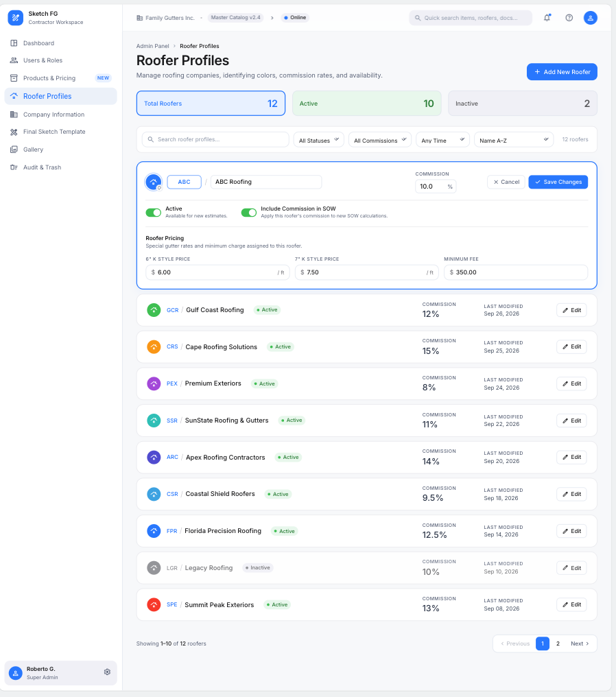This screenshot has width=616, height=697.
Task: Open Users & Roles section
Action: tap(61, 60)
